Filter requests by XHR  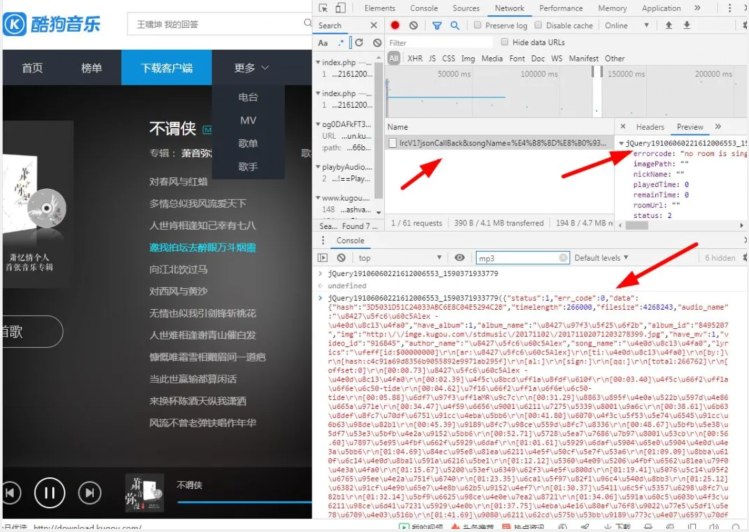pos(415,58)
